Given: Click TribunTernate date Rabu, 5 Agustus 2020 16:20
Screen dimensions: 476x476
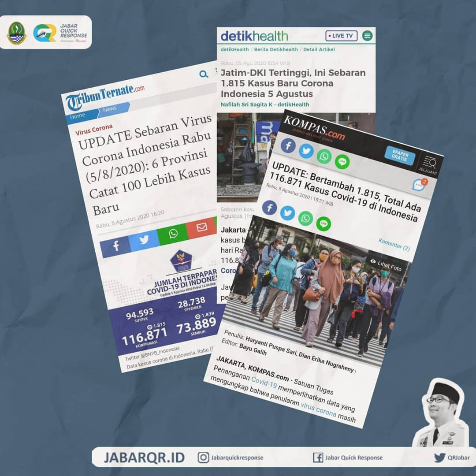Looking at the screenshot, I should (130, 219).
